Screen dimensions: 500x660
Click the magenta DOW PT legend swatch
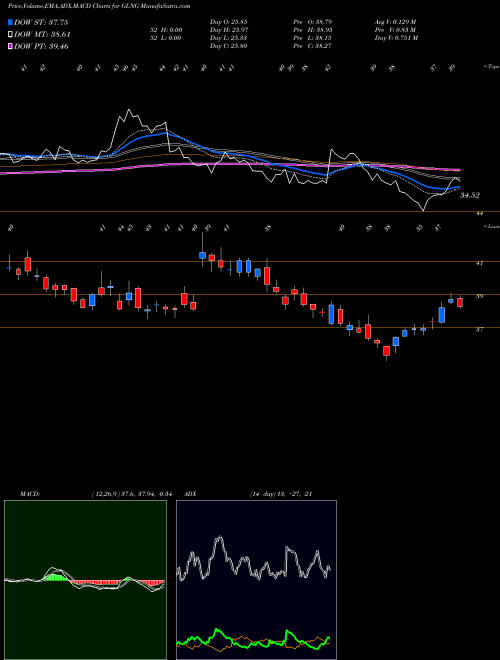pos(10,46)
